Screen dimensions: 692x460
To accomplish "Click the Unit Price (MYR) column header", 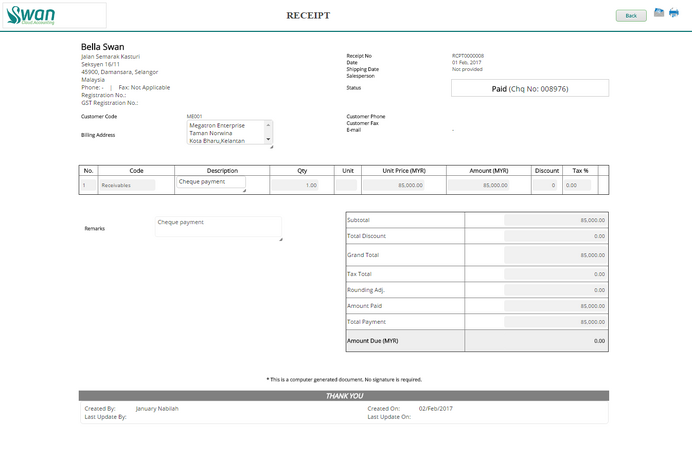I will (404, 170).
